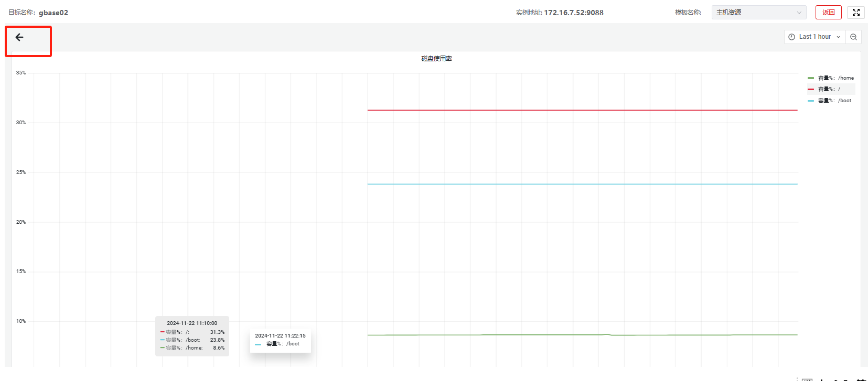The width and height of the screenshot is (868, 381).
Task: Click the red root legend marker
Action: [811, 89]
